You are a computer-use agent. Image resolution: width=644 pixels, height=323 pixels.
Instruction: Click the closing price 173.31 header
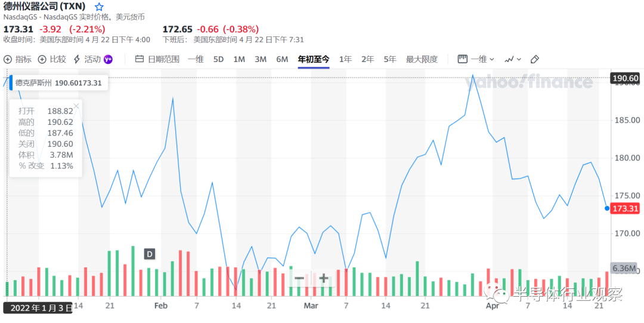click(18, 29)
